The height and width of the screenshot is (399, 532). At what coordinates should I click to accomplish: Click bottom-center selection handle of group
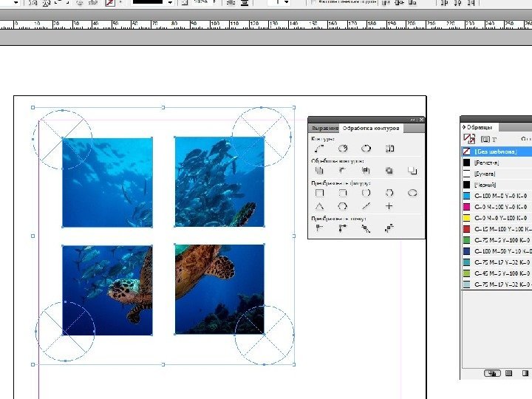163,365
